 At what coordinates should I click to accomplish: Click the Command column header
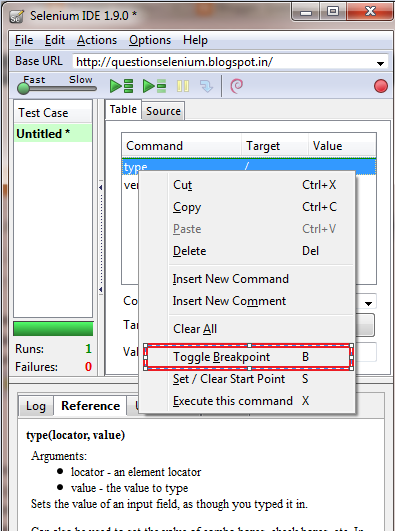pos(182,146)
